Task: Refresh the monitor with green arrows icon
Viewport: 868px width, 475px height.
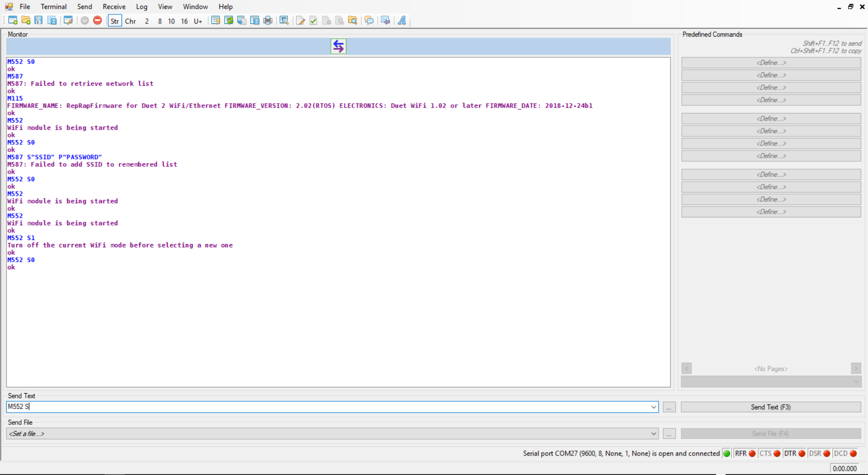Action: (x=229, y=20)
